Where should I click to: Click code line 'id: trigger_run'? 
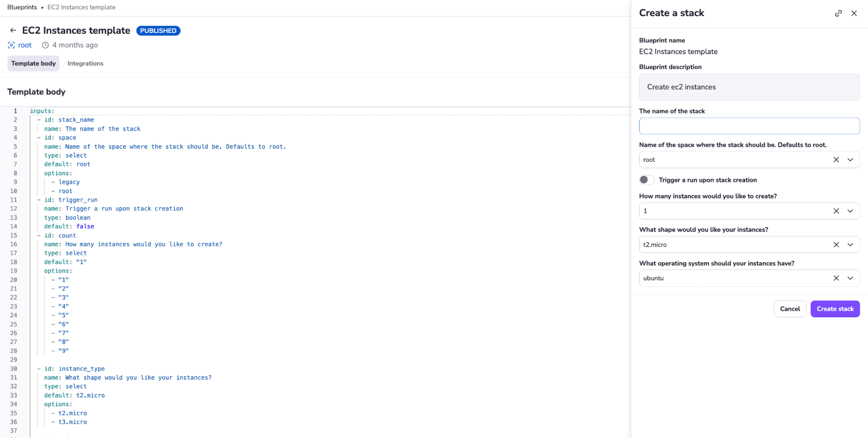(x=71, y=200)
